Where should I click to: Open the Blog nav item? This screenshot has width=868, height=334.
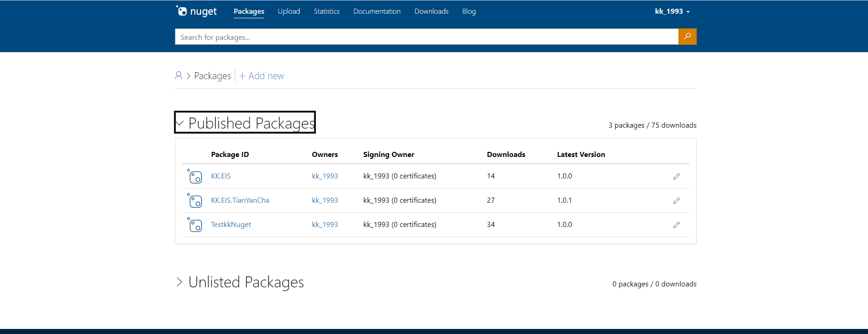pyautogui.click(x=469, y=11)
